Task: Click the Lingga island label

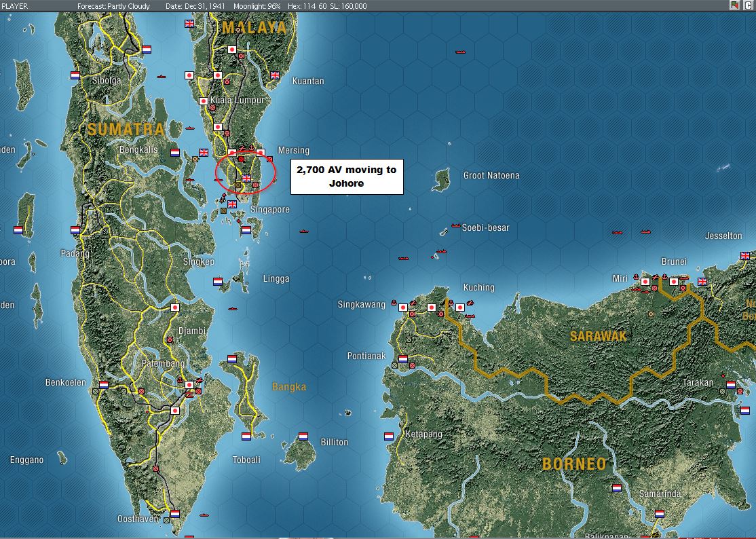Action: point(276,278)
